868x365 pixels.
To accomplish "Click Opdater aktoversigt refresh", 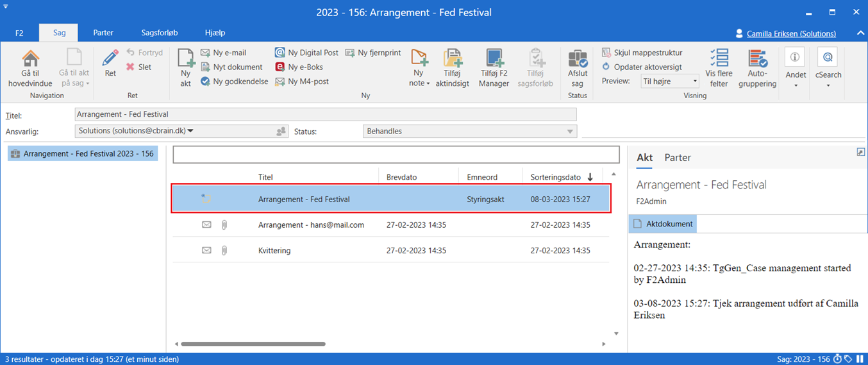I will (x=642, y=67).
